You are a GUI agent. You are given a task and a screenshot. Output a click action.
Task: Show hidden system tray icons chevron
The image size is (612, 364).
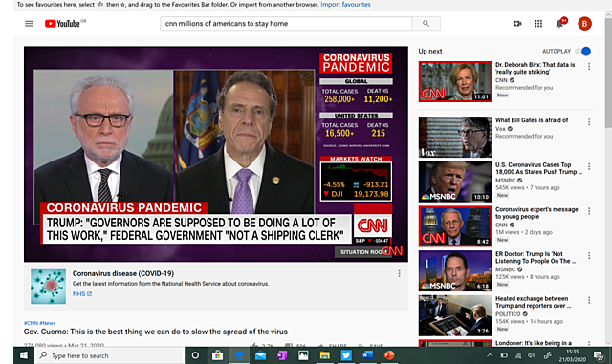click(x=490, y=355)
